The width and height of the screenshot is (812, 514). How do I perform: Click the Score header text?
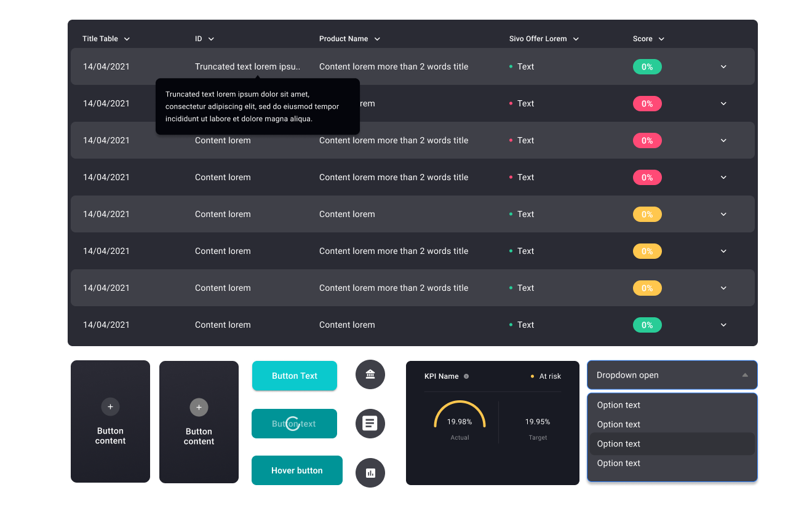coord(643,39)
